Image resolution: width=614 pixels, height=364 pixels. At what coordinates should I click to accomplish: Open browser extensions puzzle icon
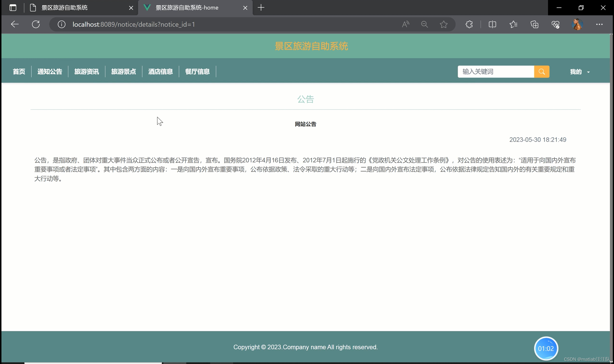coord(469,24)
